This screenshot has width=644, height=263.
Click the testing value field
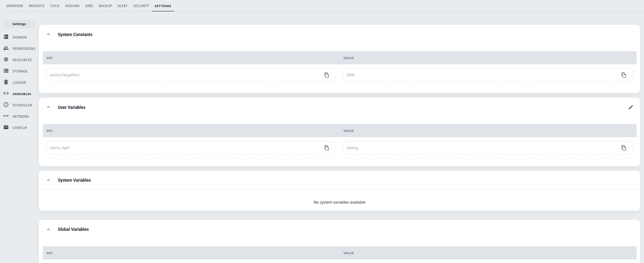coord(488,148)
